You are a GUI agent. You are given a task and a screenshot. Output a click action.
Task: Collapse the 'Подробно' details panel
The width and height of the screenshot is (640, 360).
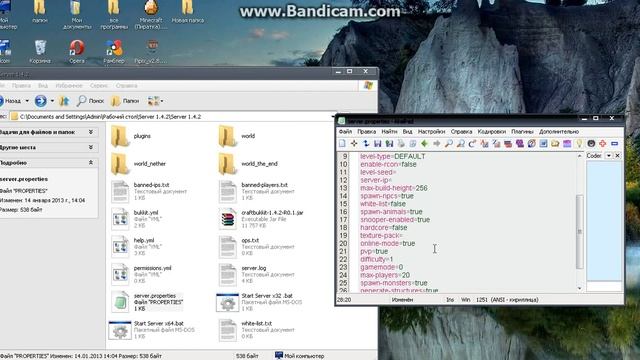pos(91,162)
